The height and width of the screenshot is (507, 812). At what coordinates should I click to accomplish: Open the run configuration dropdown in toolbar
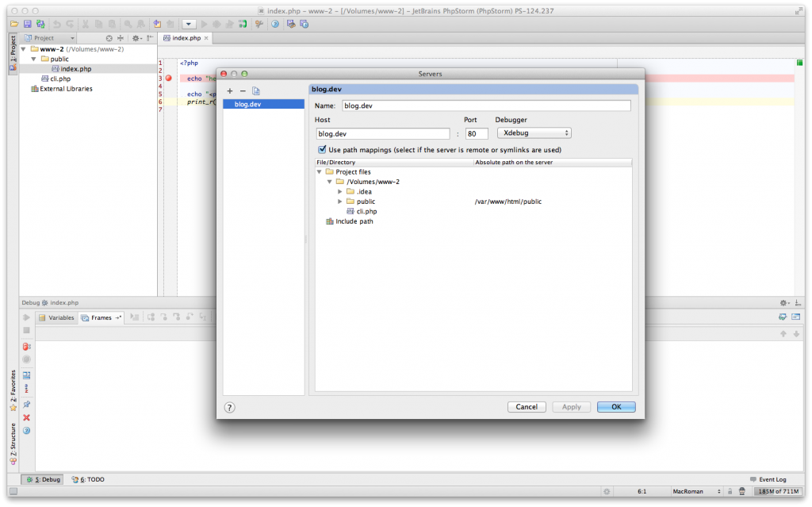point(189,24)
